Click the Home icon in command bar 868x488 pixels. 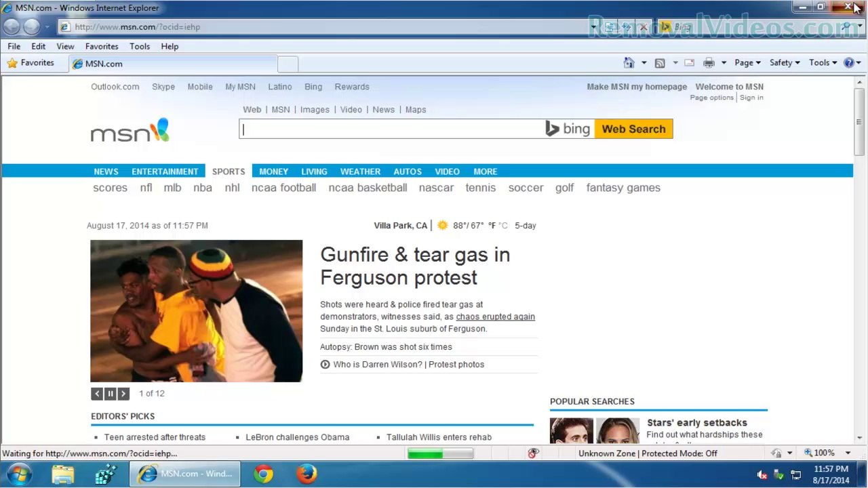coord(629,63)
